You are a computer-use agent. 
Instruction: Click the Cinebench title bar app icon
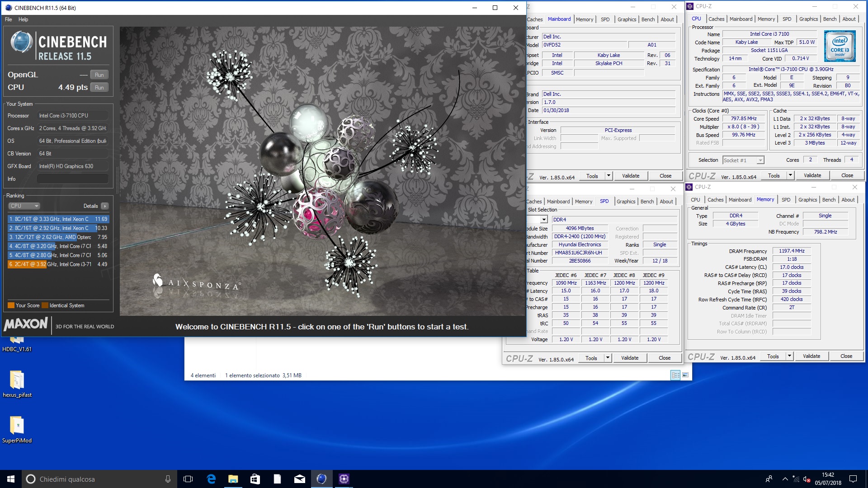[9, 8]
